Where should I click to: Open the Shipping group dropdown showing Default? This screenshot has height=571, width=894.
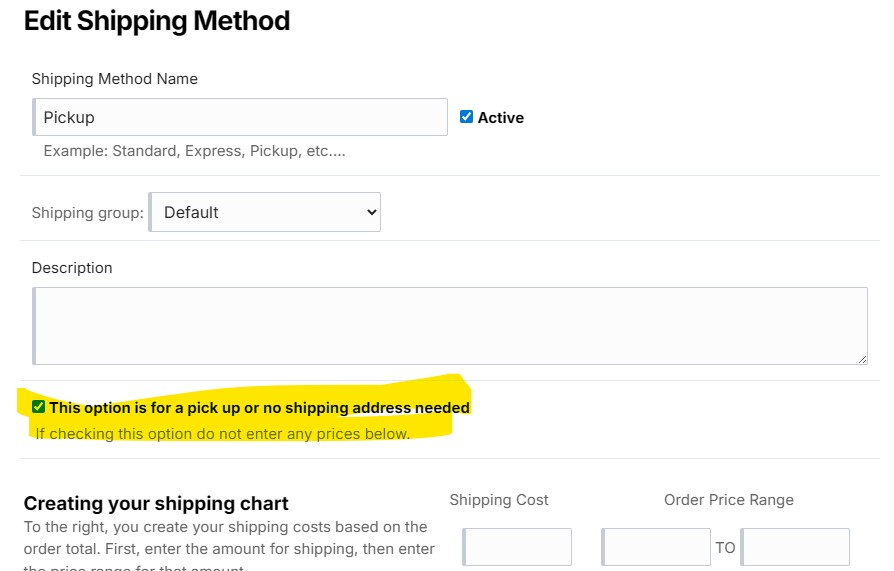pyautogui.click(x=265, y=212)
